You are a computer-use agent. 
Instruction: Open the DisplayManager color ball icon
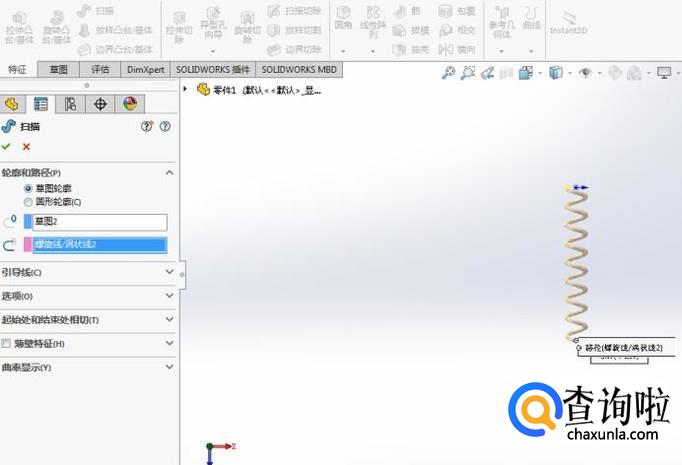[x=129, y=104]
